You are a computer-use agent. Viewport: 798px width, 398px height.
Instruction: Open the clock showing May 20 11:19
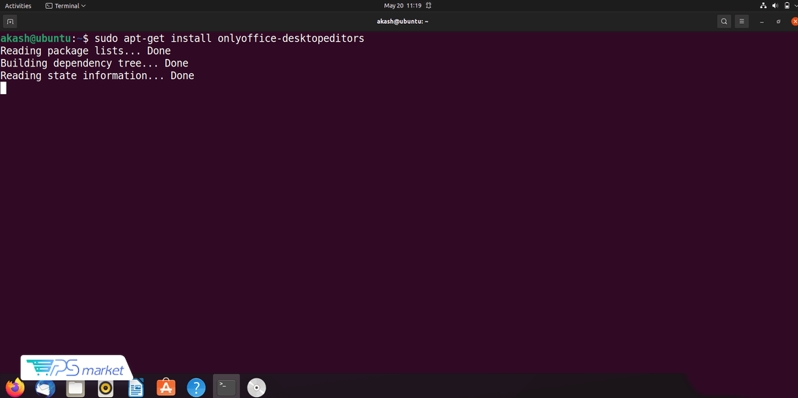point(403,6)
